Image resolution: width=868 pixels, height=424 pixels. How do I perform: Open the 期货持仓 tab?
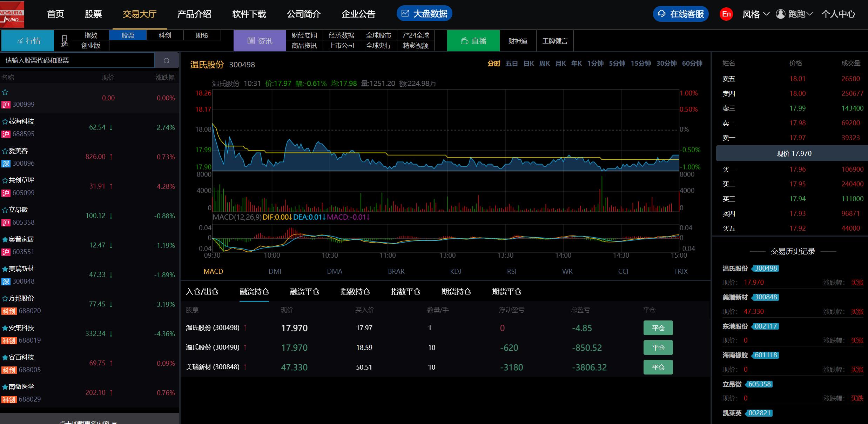pos(456,292)
